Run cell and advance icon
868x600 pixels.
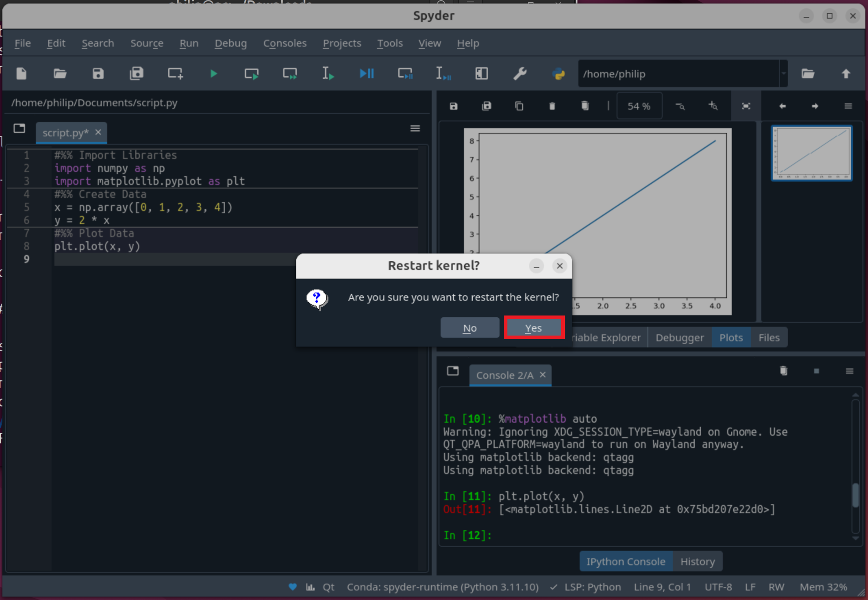pyautogui.click(x=290, y=73)
